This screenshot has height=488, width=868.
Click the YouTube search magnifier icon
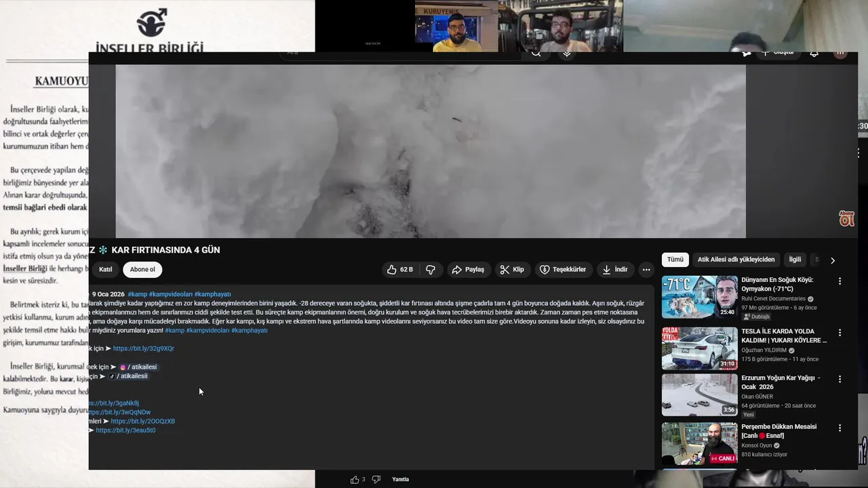point(536,54)
